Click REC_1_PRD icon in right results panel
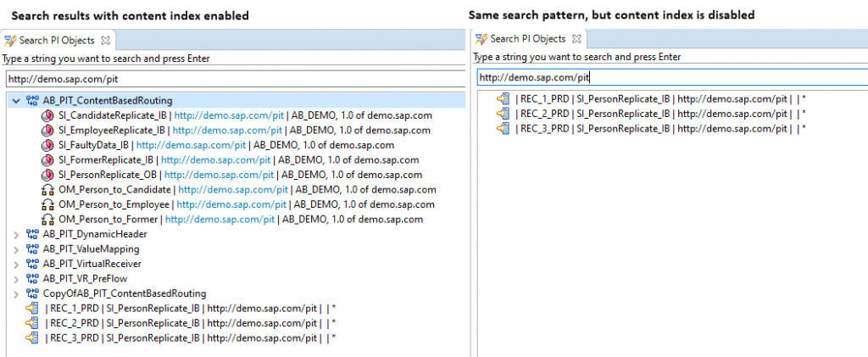This screenshot has height=357, width=868. click(x=503, y=99)
